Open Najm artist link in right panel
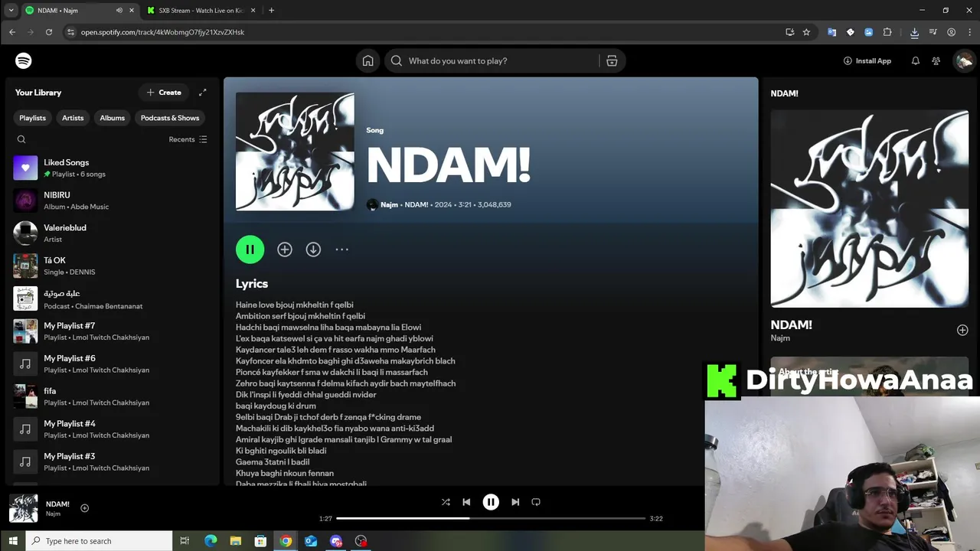The height and width of the screenshot is (551, 980). (x=780, y=338)
